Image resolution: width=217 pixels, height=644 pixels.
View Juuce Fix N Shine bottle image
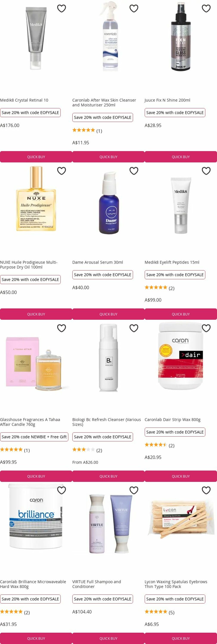[181, 36]
